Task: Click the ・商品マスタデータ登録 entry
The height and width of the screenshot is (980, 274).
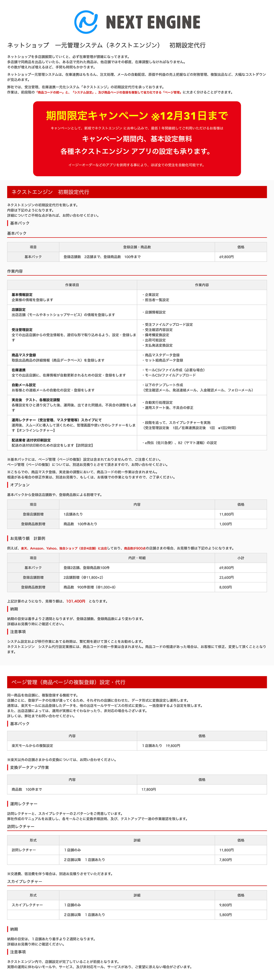Action: 161,355
